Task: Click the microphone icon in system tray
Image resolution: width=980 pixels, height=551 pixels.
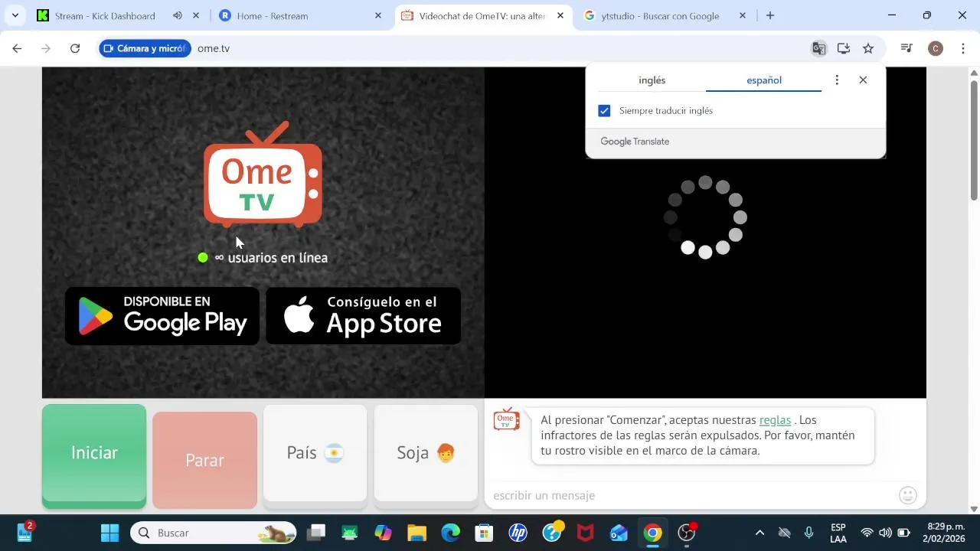Action: point(808,533)
